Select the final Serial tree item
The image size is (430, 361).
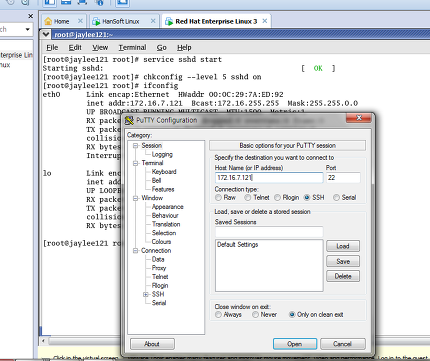pyautogui.click(x=159, y=303)
